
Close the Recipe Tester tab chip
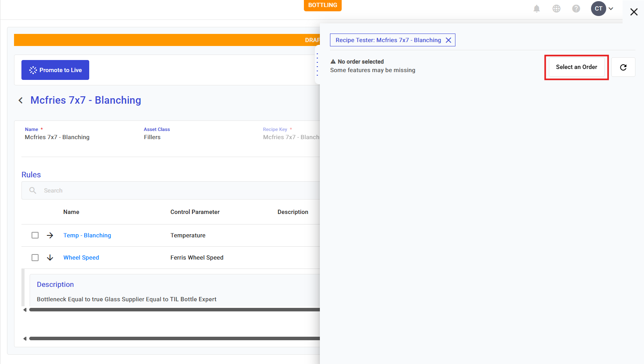click(x=448, y=40)
